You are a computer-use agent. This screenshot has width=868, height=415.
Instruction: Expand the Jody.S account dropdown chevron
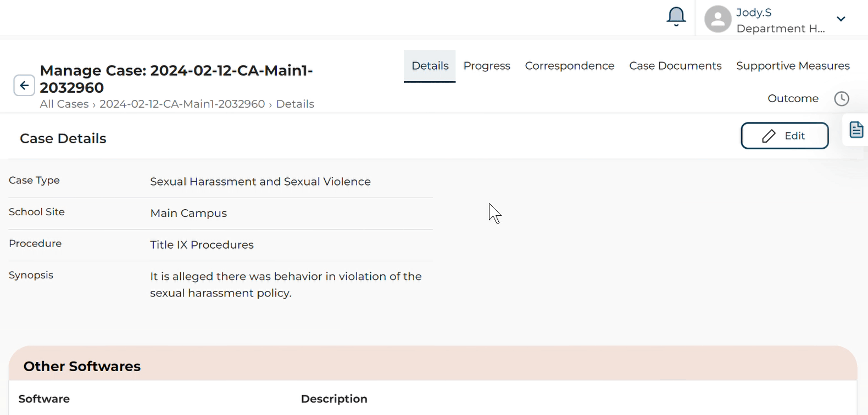841,19
